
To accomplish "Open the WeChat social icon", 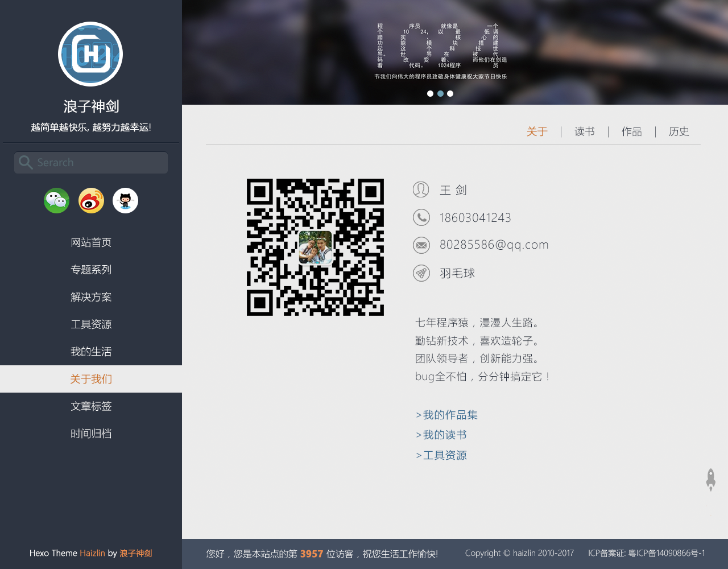I will [x=56, y=201].
